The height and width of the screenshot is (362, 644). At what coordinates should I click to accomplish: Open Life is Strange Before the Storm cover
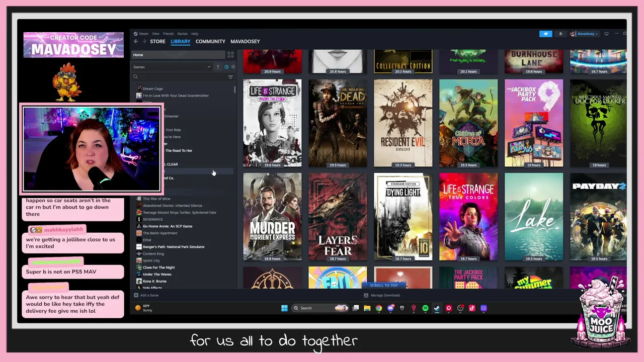[x=272, y=123]
